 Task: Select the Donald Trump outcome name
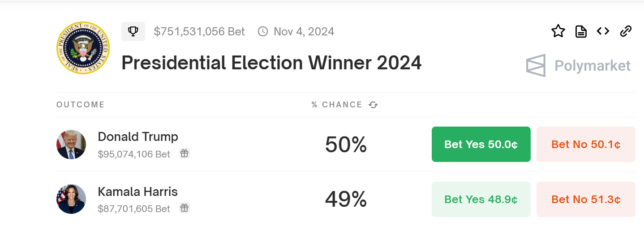click(138, 136)
